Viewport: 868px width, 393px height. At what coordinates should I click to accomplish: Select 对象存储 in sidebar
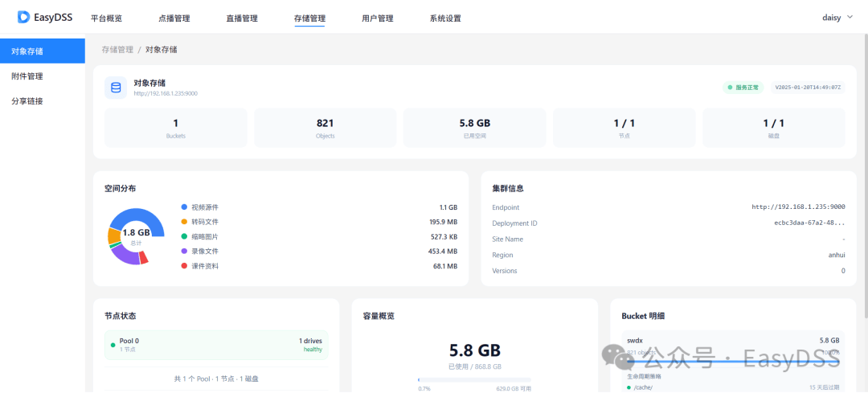click(x=43, y=51)
